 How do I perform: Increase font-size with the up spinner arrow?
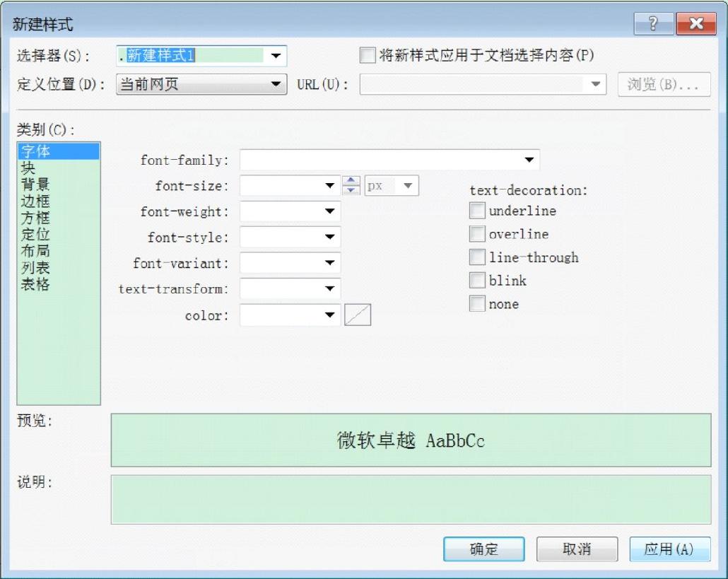coord(351,180)
